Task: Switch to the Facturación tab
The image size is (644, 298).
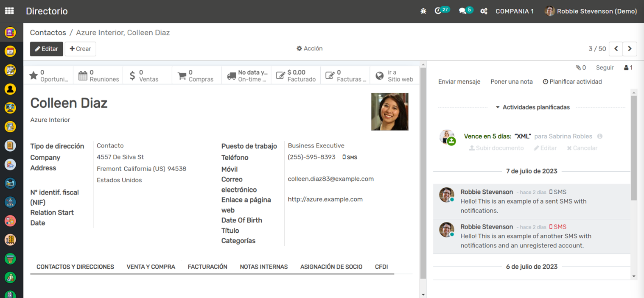Action: (x=207, y=267)
